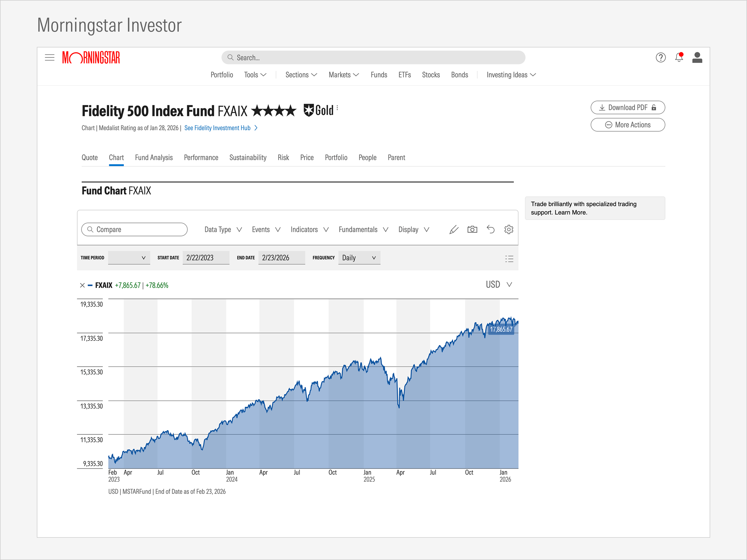Open the Sustainability tab

[248, 157]
